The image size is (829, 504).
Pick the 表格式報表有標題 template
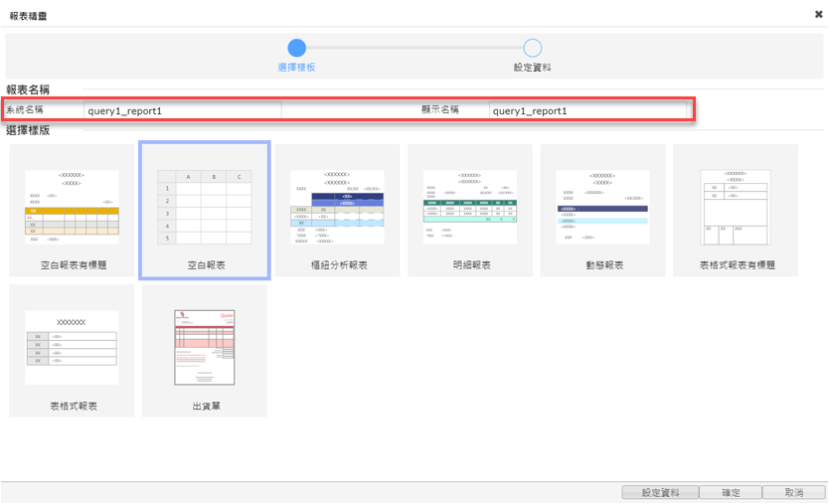click(736, 211)
